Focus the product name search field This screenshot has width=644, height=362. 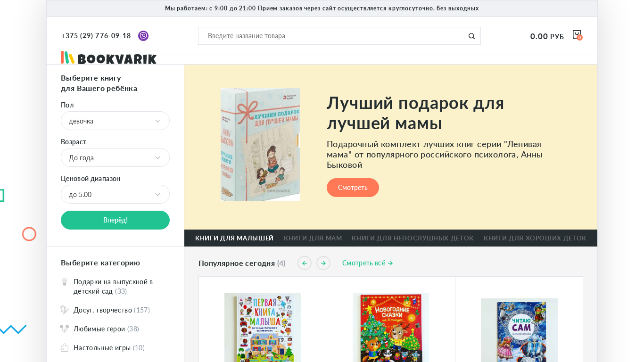coord(332,36)
